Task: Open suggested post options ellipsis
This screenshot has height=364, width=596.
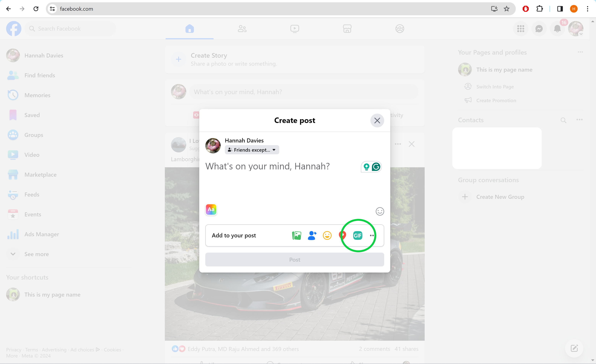Action: click(x=398, y=144)
